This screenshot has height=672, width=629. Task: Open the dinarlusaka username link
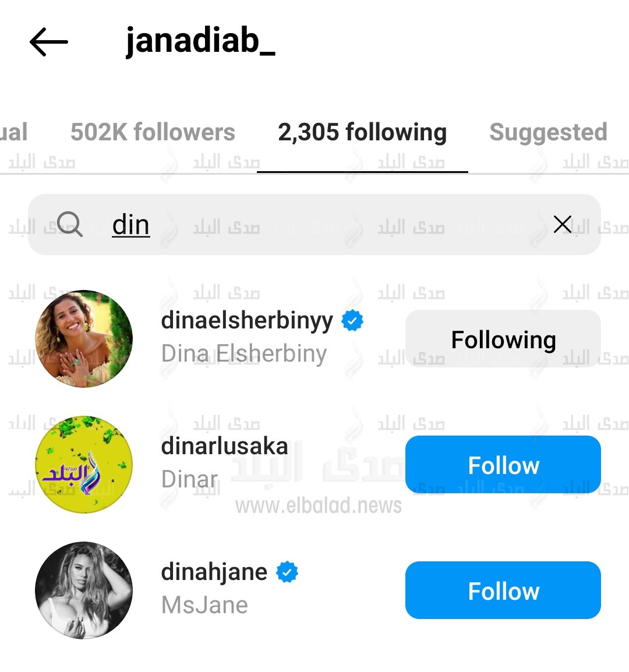pyautogui.click(x=224, y=446)
